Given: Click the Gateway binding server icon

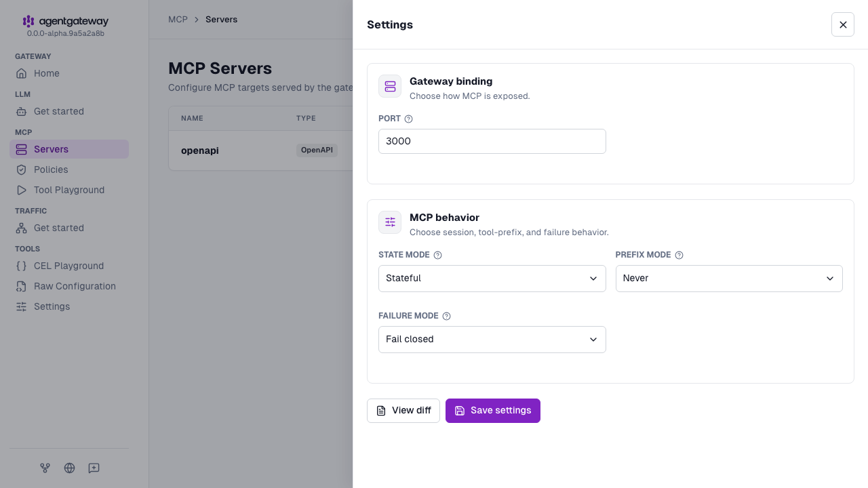Looking at the screenshot, I should 390,86.
